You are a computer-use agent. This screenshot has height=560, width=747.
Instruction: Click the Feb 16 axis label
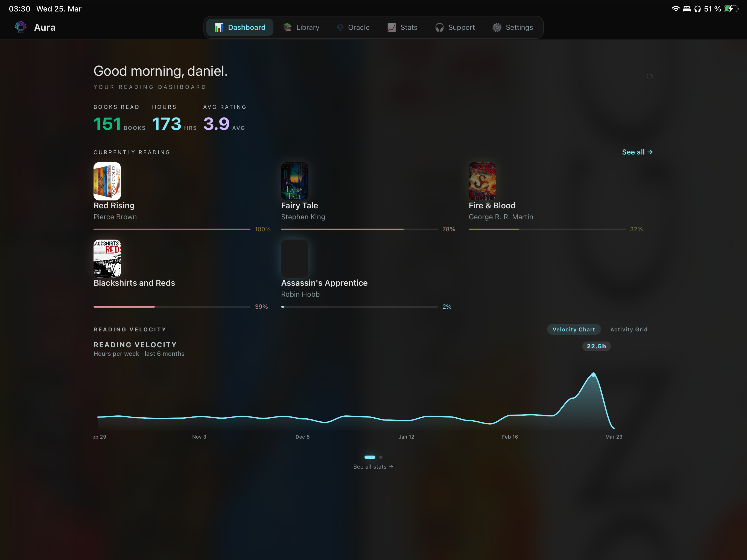click(510, 437)
